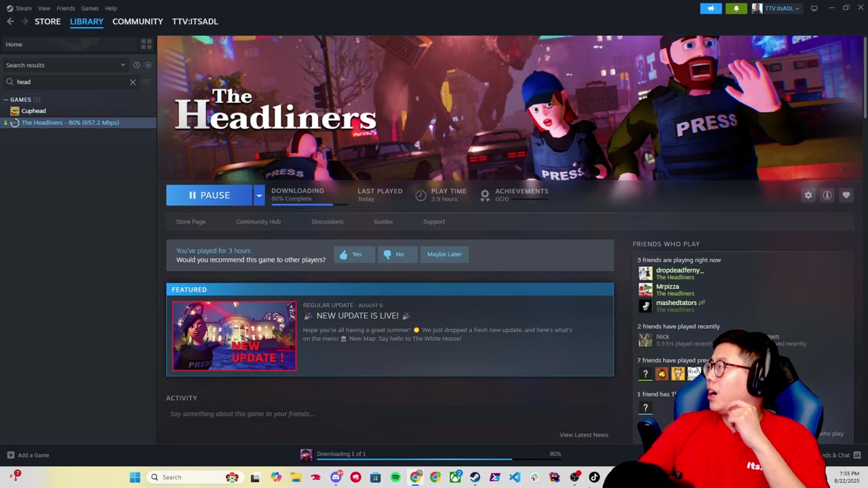Choose Maybe Later for recommendation

point(444,254)
